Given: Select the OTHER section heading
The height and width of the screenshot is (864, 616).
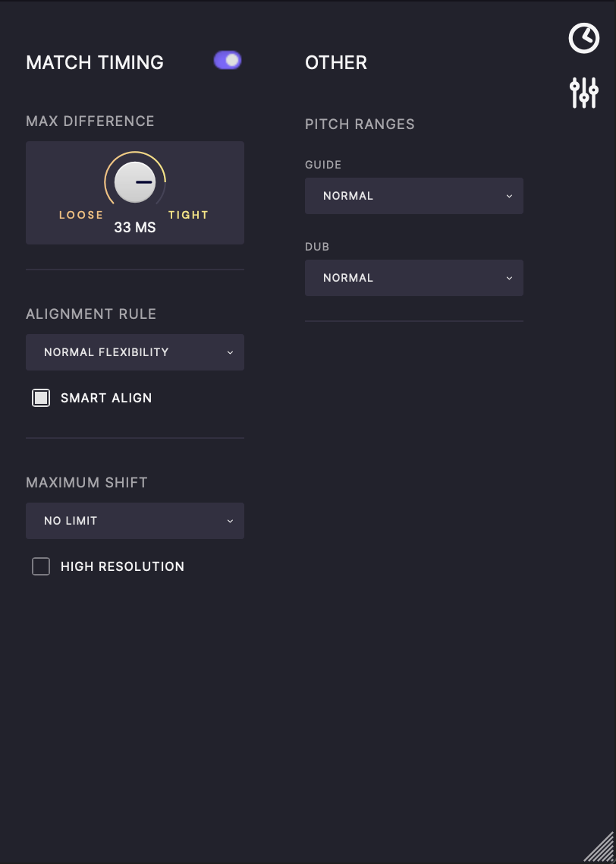Looking at the screenshot, I should click(336, 62).
